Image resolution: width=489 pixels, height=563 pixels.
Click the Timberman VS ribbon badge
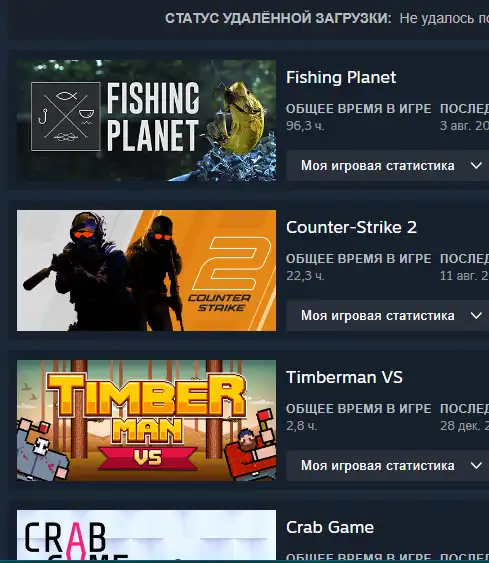click(x=148, y=458)
